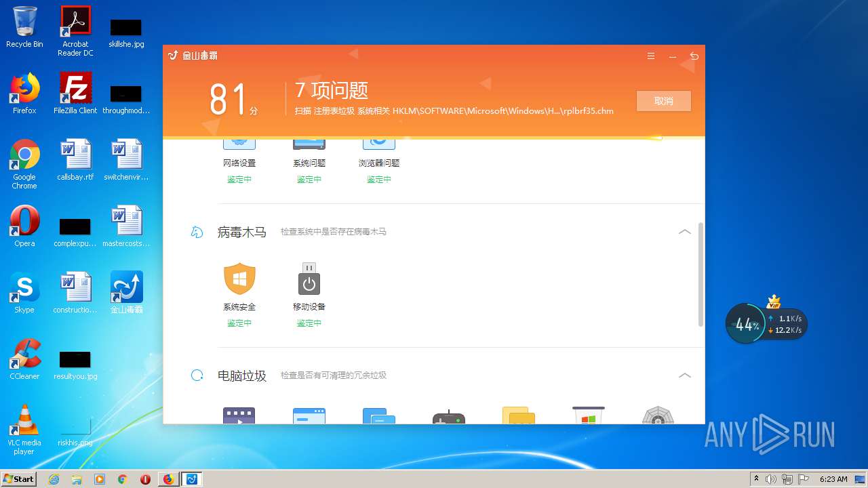Screen dimensions: 868x488
Task: Click the 金山毒霸 logo in title bar
Action: pyautogui.click(x=193, y=56)
